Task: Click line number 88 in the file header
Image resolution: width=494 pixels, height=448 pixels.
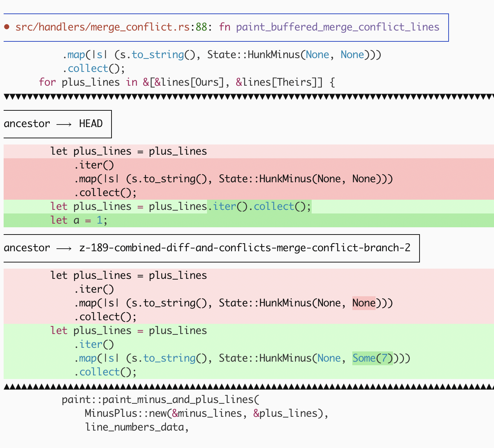Action: 201,27
